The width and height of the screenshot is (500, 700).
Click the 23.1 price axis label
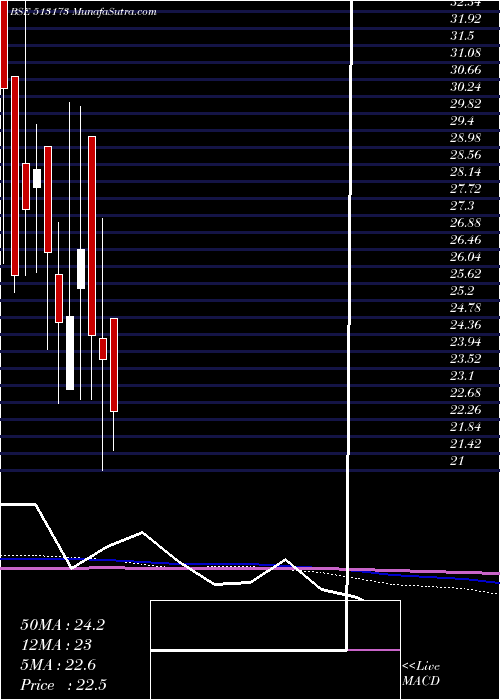click(462, 375)
